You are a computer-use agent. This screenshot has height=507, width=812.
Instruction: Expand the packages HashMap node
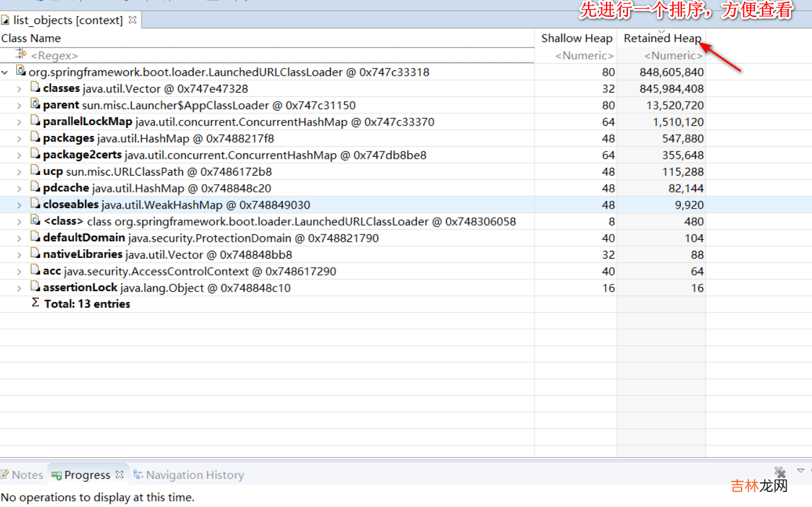[x=19, y=138]
